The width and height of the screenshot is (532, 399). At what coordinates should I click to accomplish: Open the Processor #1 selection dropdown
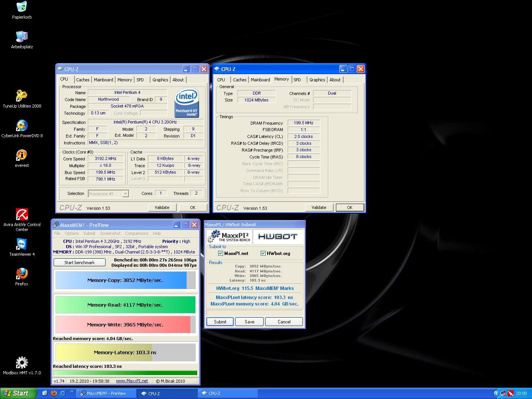tap(125, 194)
